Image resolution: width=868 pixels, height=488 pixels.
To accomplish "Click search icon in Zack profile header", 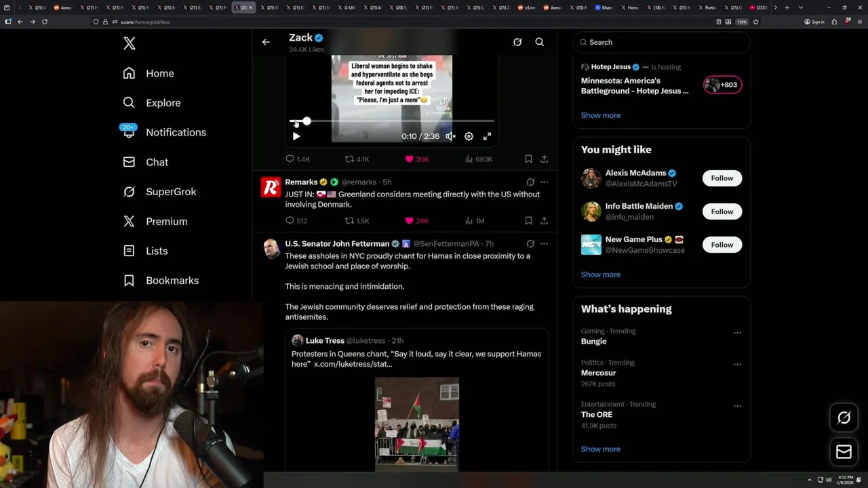I will [540, 42].
